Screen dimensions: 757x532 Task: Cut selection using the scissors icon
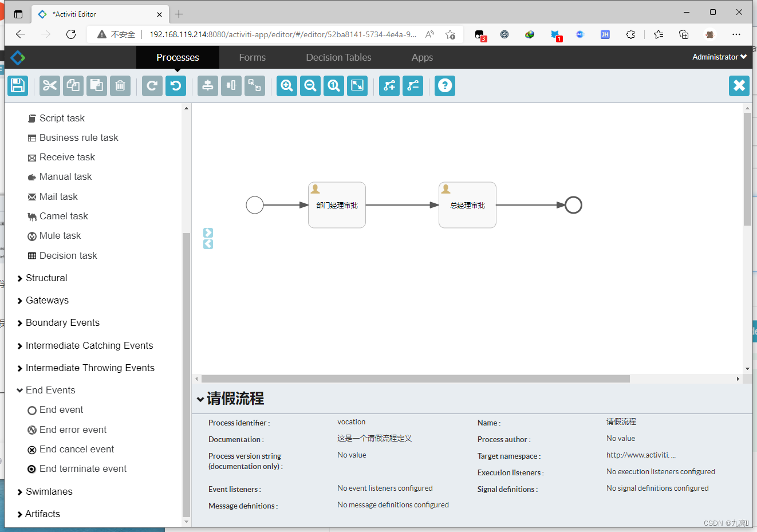(x=50, y=86)
